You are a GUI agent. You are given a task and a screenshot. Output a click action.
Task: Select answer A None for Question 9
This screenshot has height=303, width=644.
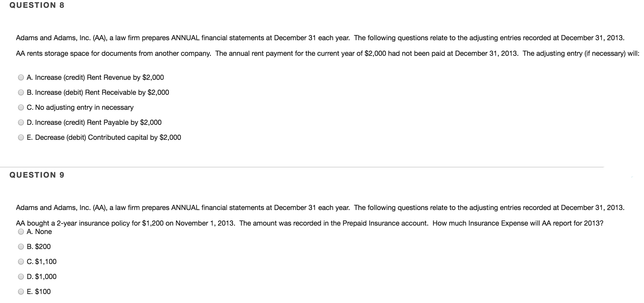click(21, 232)
